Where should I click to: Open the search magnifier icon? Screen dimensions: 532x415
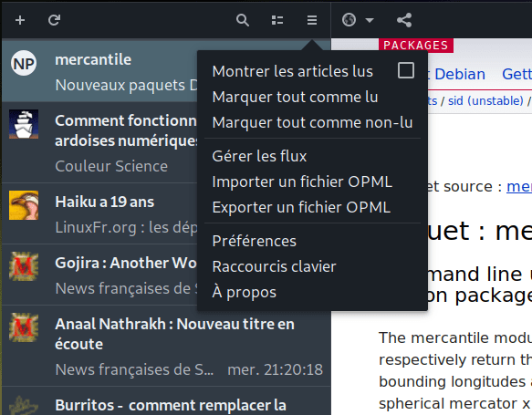pos(243,20)
